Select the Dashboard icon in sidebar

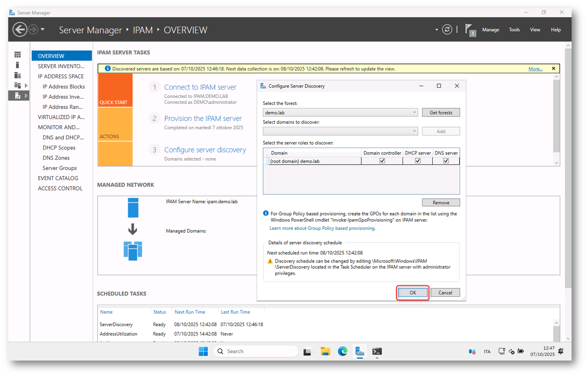pos(18,55)
